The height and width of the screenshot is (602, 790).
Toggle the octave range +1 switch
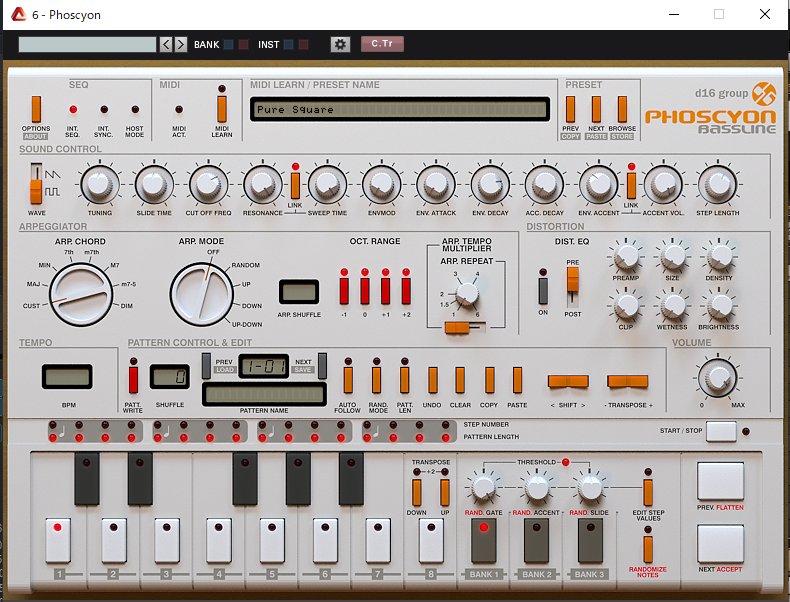[385, 291]
